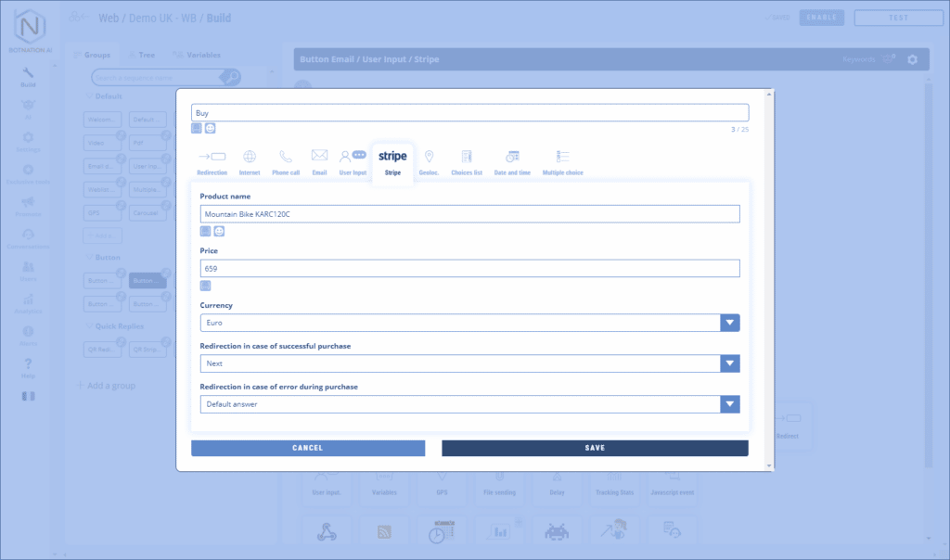This screenshot has width=950, height=560.
Task: Click the Buy button title field
Action: (469, 112)
